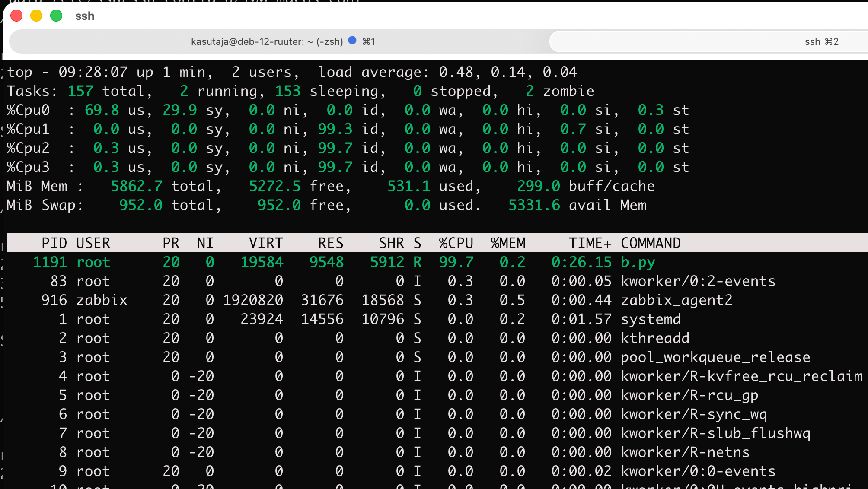This screenshot has height=489, width=868.
Task: Click the blue activity dot on first tab
Action: coord(352,41)
